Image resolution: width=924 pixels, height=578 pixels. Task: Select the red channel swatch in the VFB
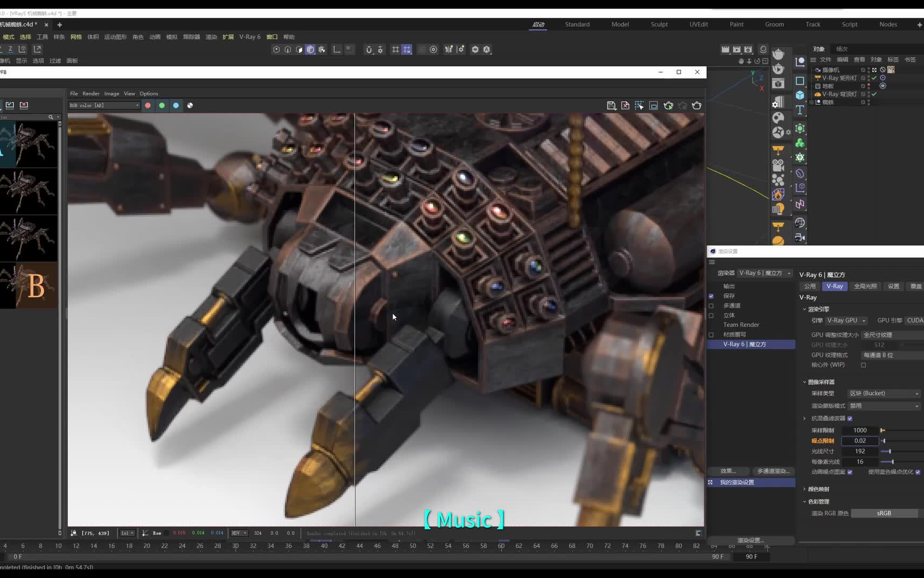(148, 105)
